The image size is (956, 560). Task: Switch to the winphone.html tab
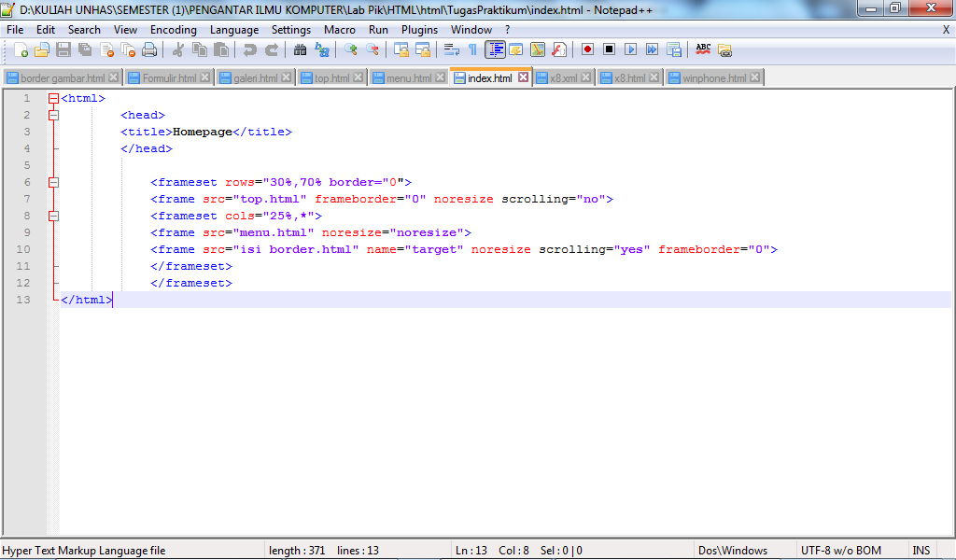pyautogui.click(x=714, y=78)
